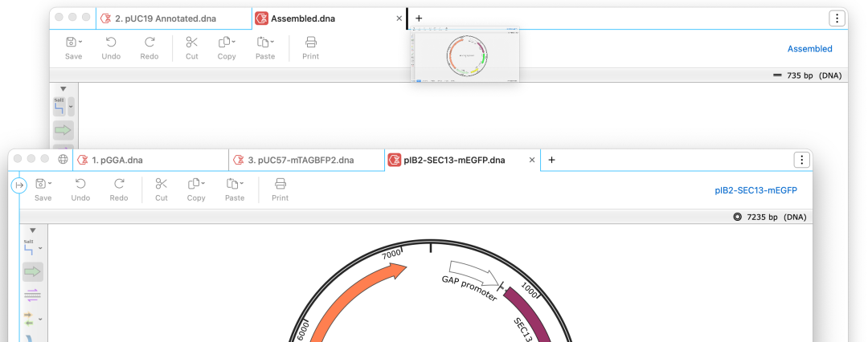Viewport: 868px width, 342px height.
Task: Add new tab in the pIB2-SEC13-mEGFP window
Action: pyautogui.click(x=551, y=160)
